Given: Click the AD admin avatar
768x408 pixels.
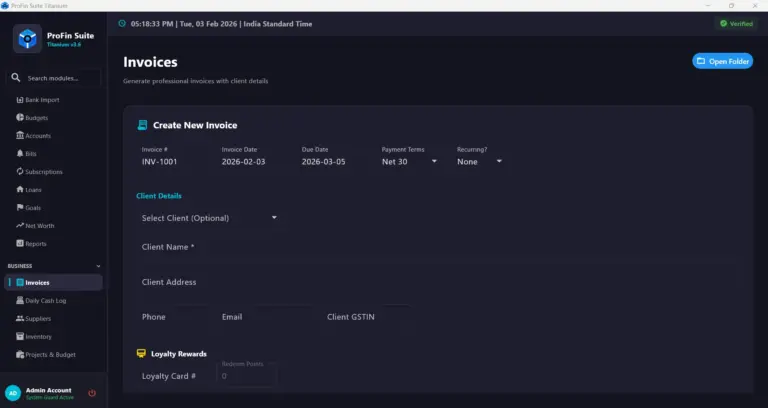Looking at the screenshot, I should click(x=13, y=393).
